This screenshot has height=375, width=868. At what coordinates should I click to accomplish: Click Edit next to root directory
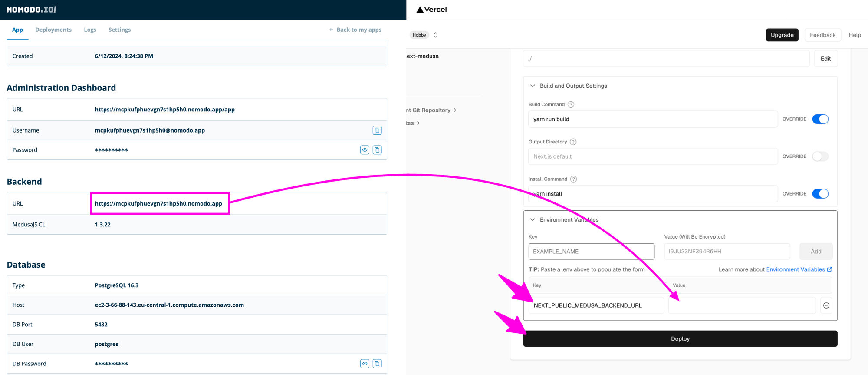pyautogui.click(x=826, y=59)
